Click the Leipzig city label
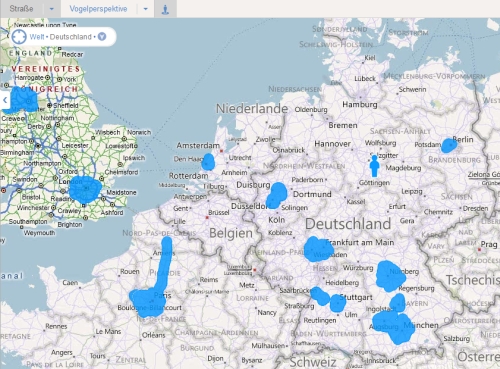 [412, 191]
